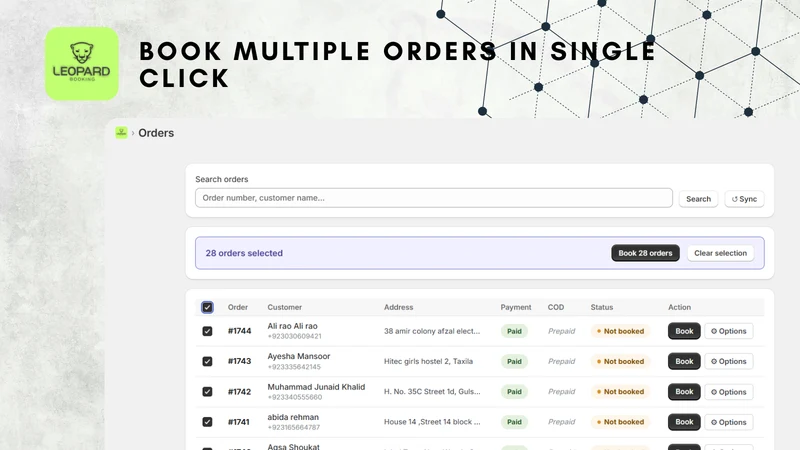Click customer name Ali rao Ali rao
800x450 pixels.
tap(292, 326)
